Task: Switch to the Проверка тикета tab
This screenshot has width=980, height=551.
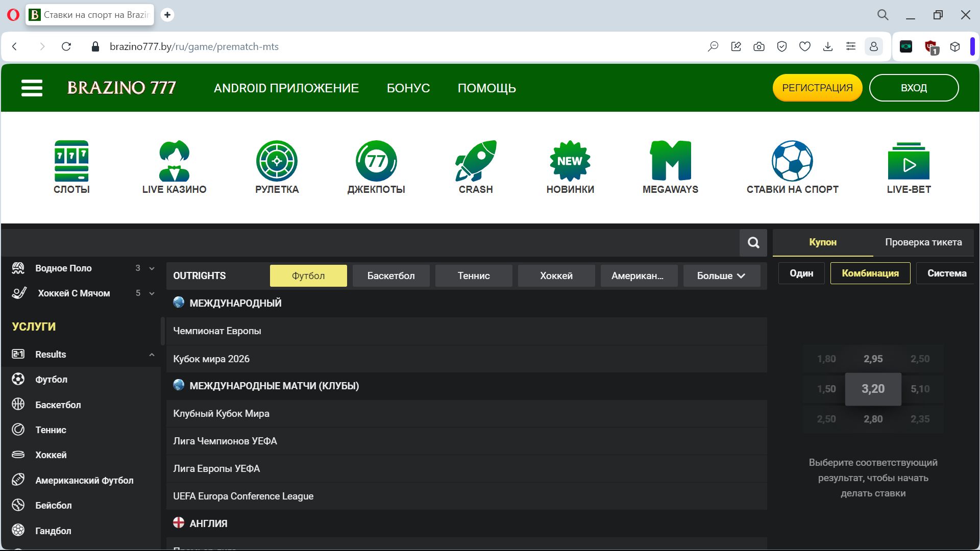Action: 923,242
